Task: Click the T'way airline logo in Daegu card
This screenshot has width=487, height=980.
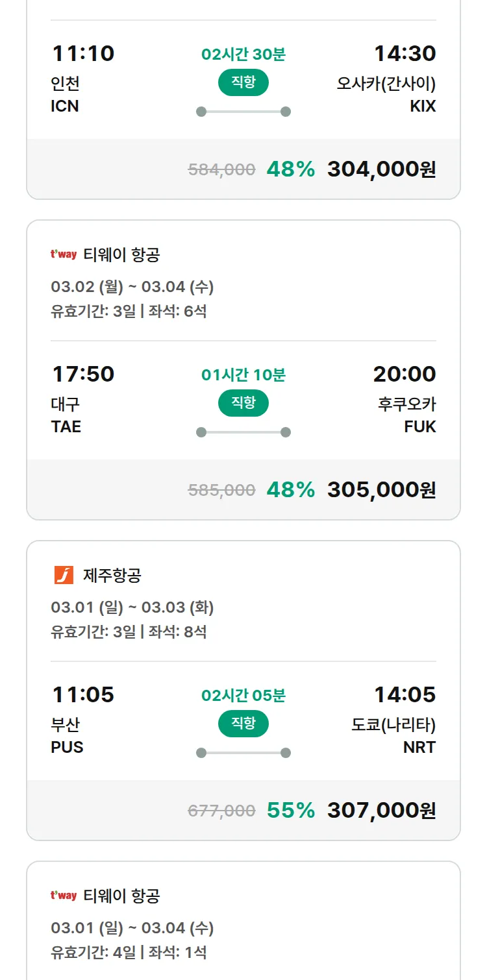Action: tap(64, 254)
